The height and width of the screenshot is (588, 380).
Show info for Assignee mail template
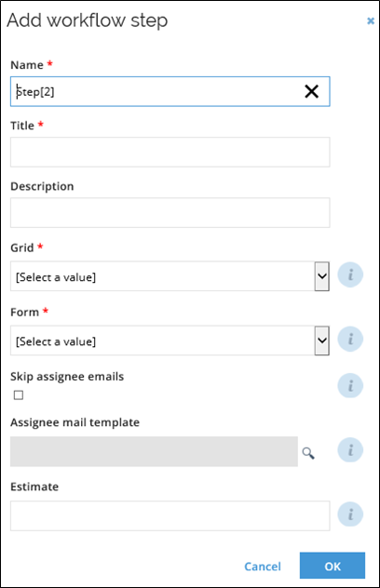tap(350, 449)
